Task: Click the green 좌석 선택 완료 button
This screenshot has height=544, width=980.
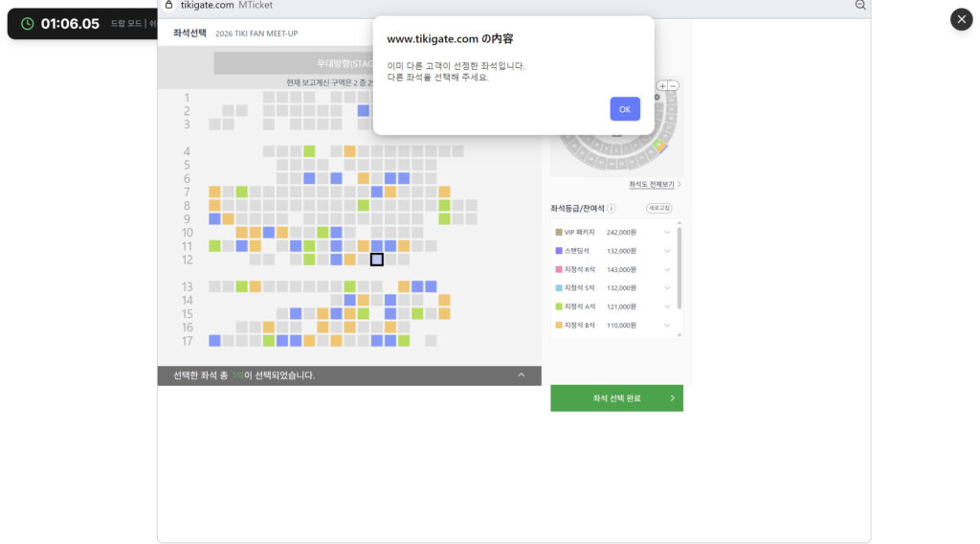Action: click(616, 398)
